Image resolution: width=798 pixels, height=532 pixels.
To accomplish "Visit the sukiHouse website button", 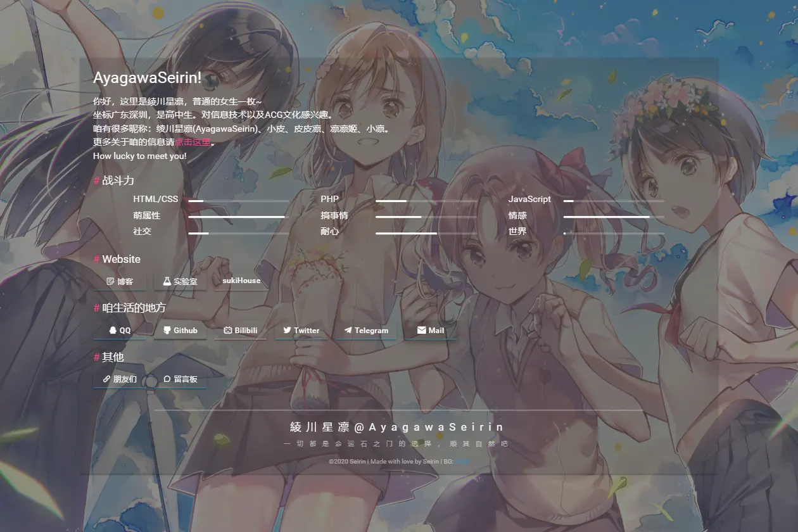I will click(241, 281).
